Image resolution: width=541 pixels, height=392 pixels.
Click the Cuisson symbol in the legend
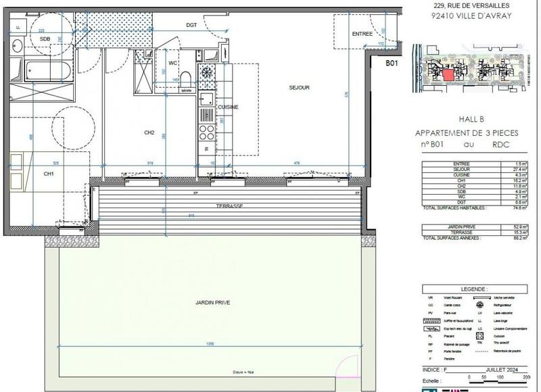click(x=479, y=334)
